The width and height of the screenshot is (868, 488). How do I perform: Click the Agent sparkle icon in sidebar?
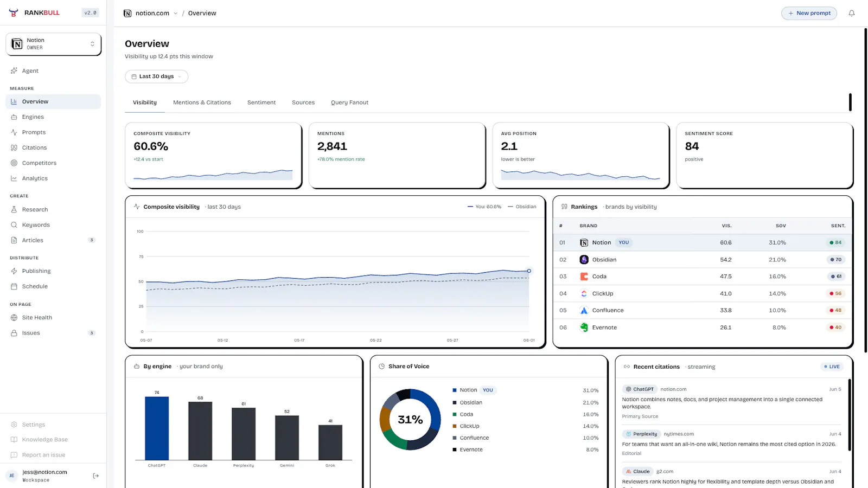(14, 70)
